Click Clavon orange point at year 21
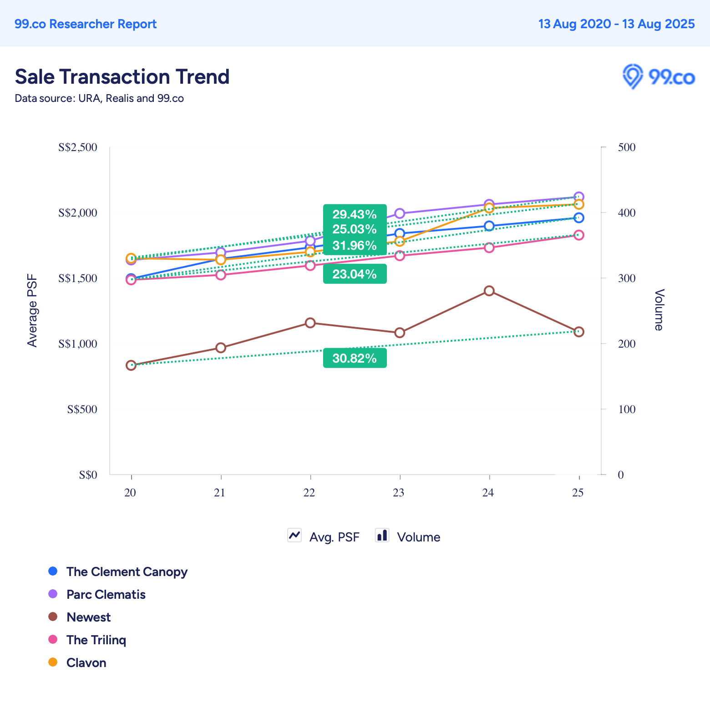Image resolution: width=710 pixels, height=728 pixels. [221, 260]
